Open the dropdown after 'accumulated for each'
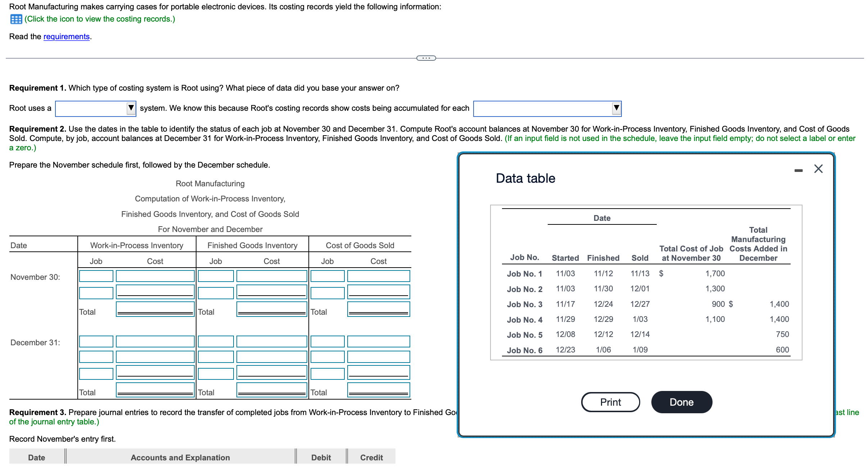Viewport: 868px width, 469px height. click(x=616, y=108)
